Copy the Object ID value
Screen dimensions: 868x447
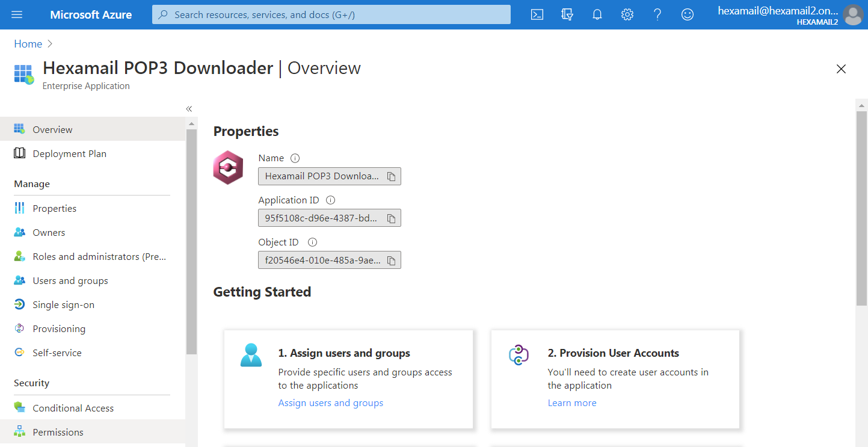click(x=391, y=260)
